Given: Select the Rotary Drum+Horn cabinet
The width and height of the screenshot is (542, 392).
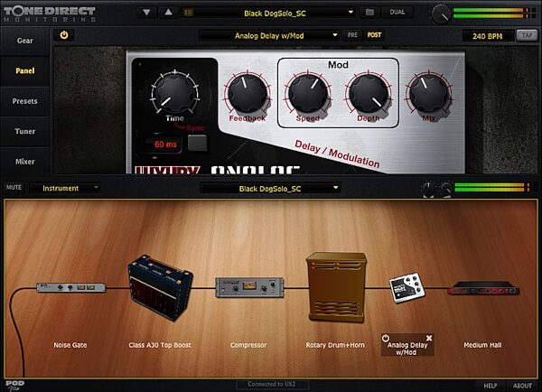Looking at the screenshot, I should click(336, 287).
